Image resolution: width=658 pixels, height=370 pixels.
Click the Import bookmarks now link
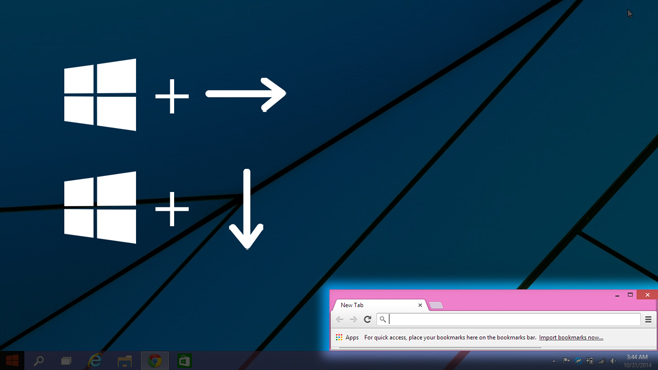[571, 337]
